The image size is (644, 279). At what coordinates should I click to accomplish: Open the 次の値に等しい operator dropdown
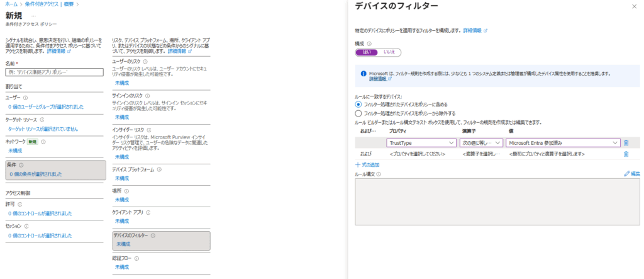482,143
